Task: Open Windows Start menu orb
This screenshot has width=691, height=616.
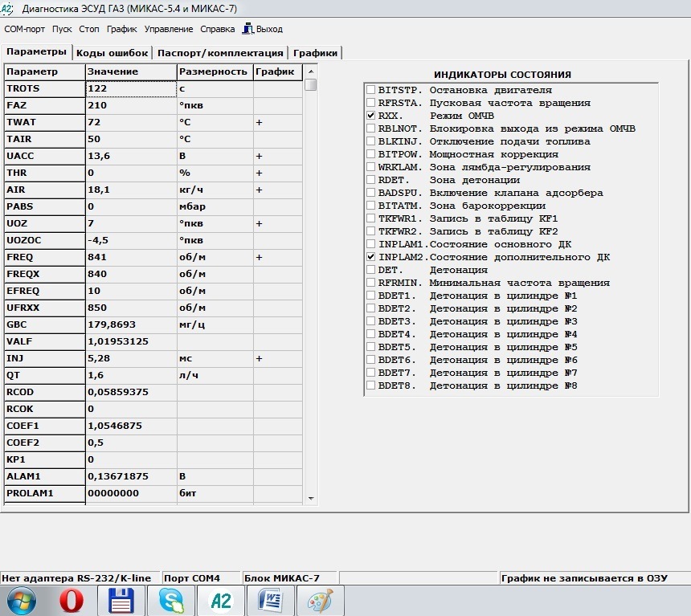Action: click(x=21, y=601)
